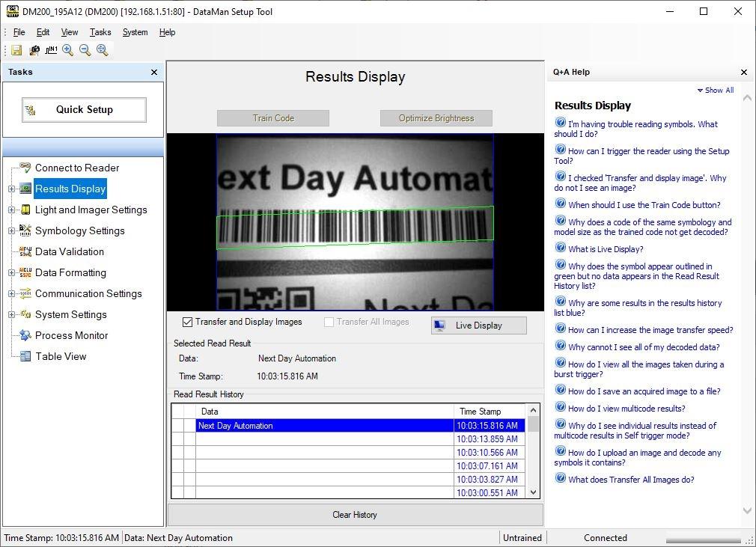Screen dimensions: 756x547
Task: Expand the Symbology Settings tree node
Action: point(11,231)
